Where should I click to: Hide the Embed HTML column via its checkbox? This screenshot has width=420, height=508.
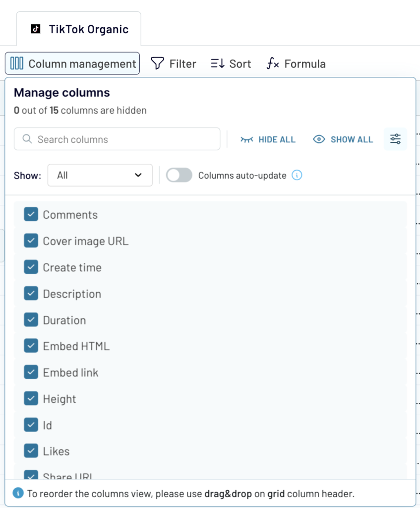[31, 346]
